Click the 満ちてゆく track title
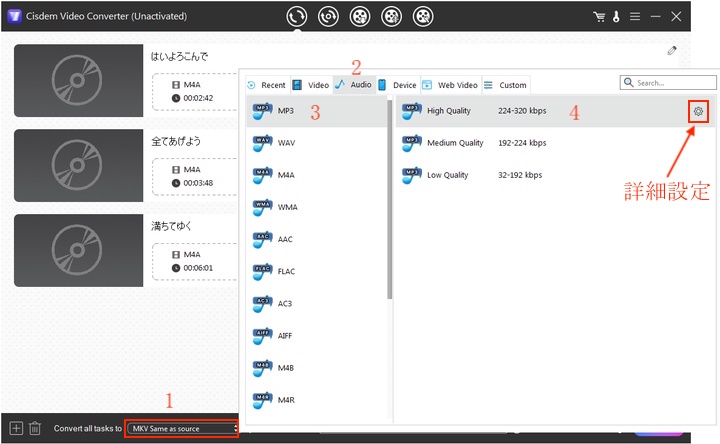Viewport: 720px width, 444px height. click(x=171, y=226)
